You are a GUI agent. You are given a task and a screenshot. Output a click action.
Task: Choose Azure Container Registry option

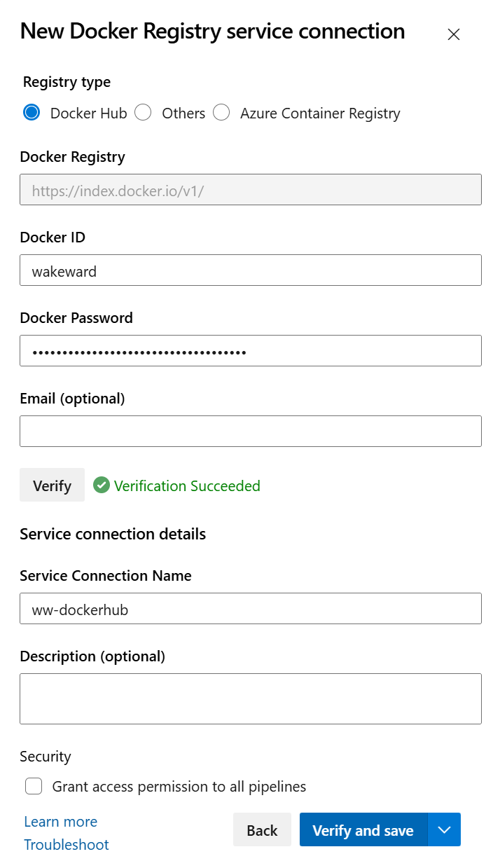221,112
